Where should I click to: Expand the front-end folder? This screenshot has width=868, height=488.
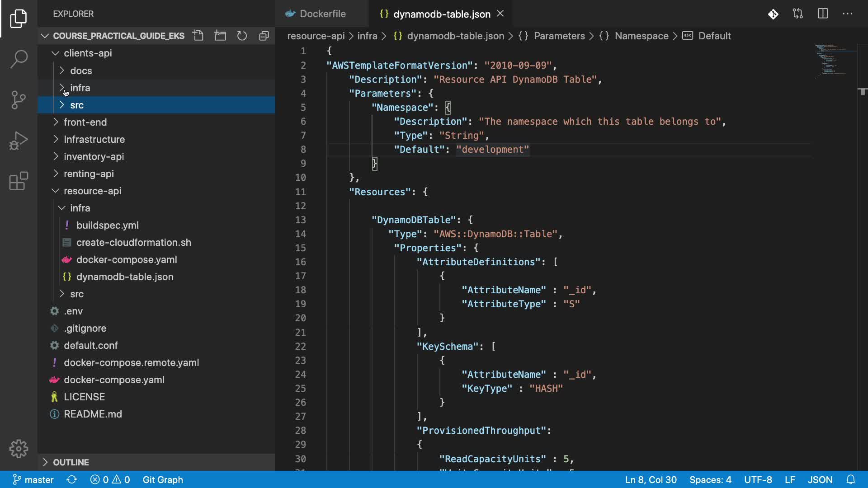pos(85,122)
